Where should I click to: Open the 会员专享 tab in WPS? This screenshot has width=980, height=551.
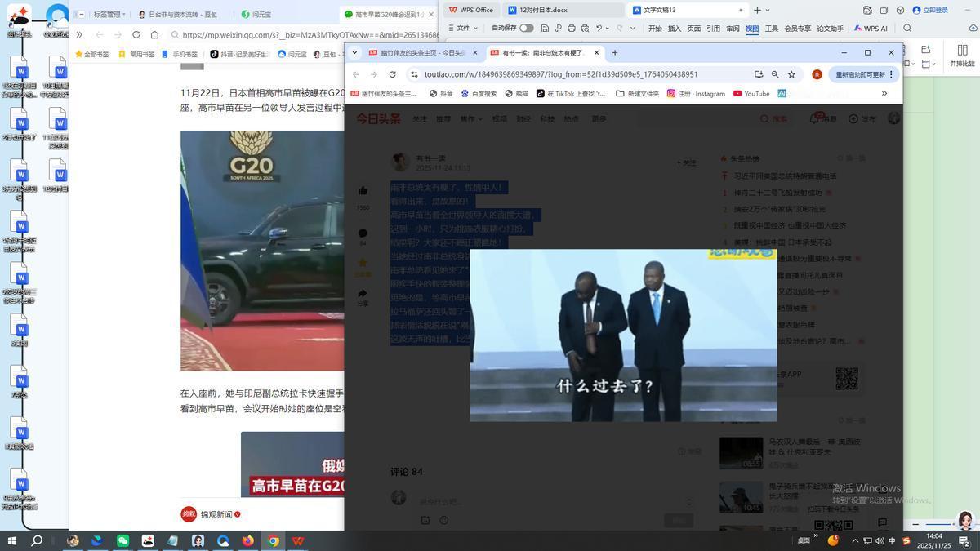point(798,29)
